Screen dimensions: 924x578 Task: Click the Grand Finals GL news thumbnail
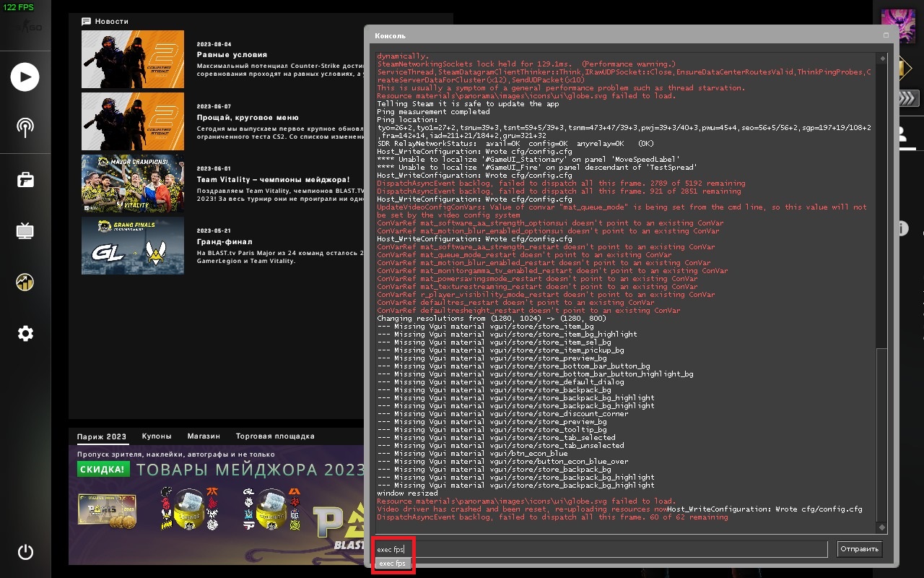[x=133, y=246]
